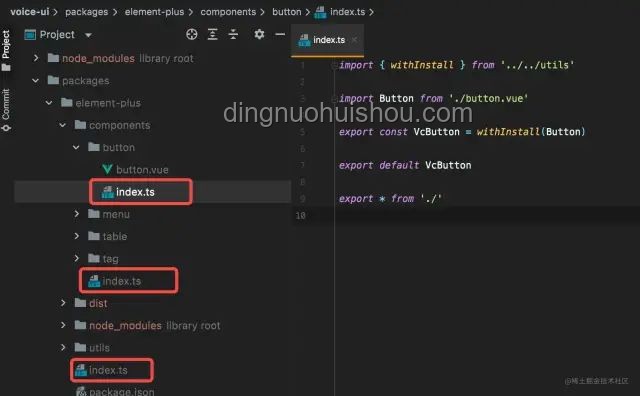Toggle the Project tool window sidebar button
640x396 pixels.
click(6, 50)
